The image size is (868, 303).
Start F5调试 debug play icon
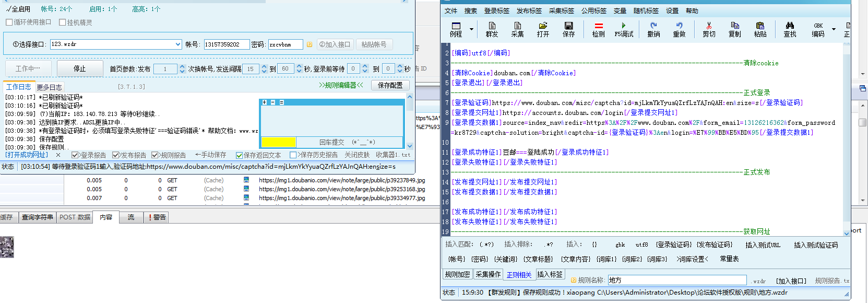coord(624,29)
